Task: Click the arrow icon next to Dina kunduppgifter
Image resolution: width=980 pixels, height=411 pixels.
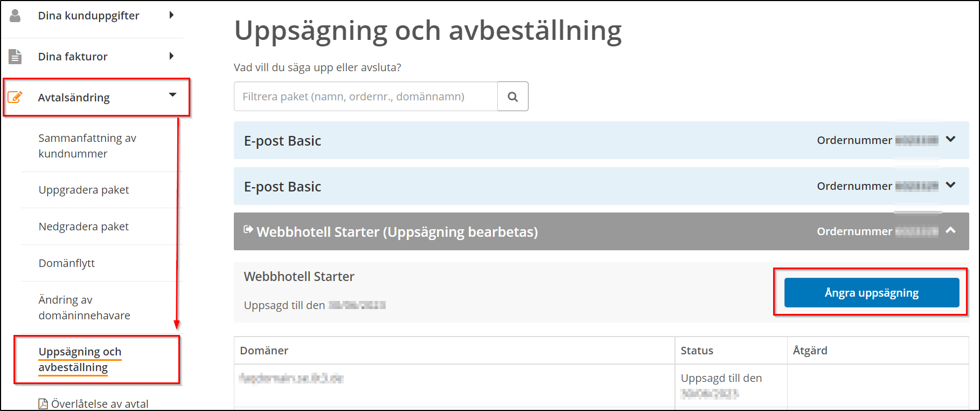Action: click(x=172, y=15)
